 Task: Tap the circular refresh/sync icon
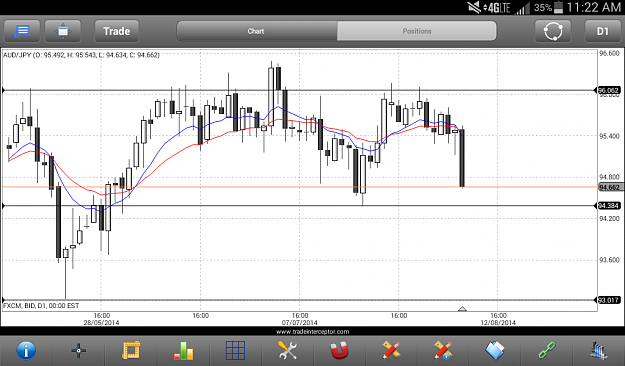click(x=553, y=31)
